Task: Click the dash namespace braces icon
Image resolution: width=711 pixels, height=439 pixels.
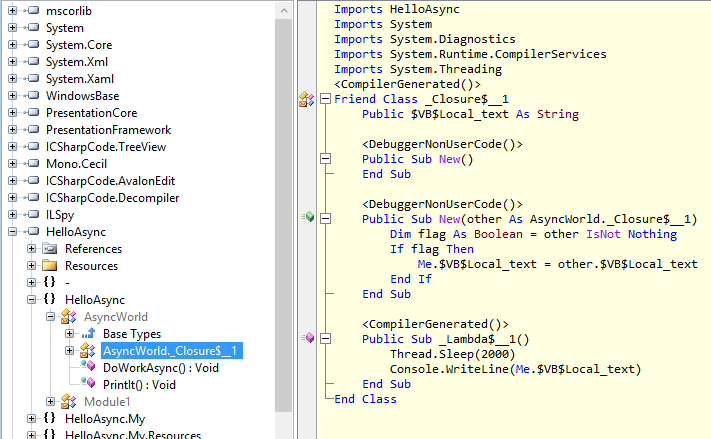Action: (50, 282)
